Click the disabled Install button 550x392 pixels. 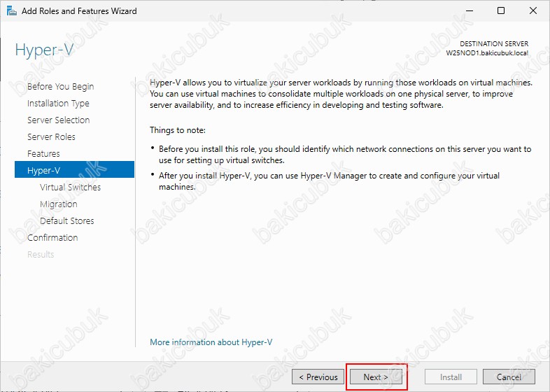click(x=451, y=377)
